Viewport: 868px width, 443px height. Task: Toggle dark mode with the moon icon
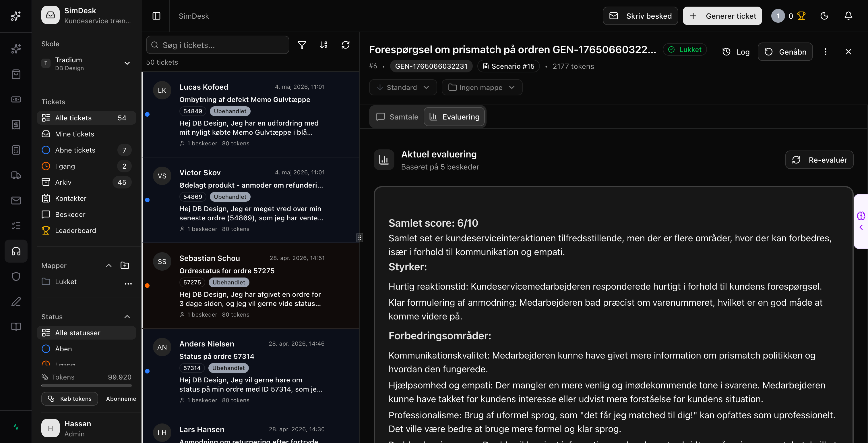tap(824, 16)
